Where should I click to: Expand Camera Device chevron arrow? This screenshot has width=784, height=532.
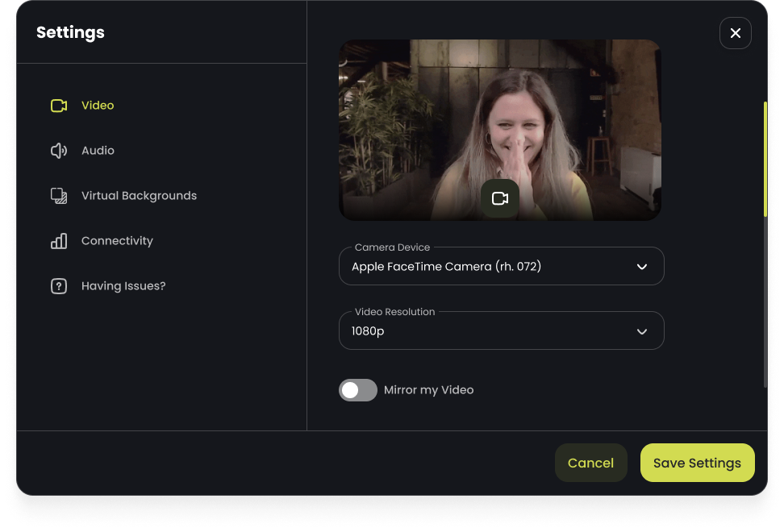click(x=642, y=267)
